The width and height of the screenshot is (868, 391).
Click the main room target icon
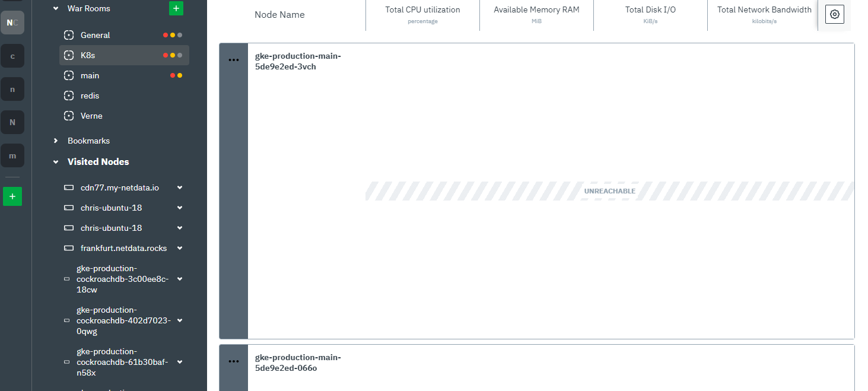pyautogui.click(x=69, y=75)
